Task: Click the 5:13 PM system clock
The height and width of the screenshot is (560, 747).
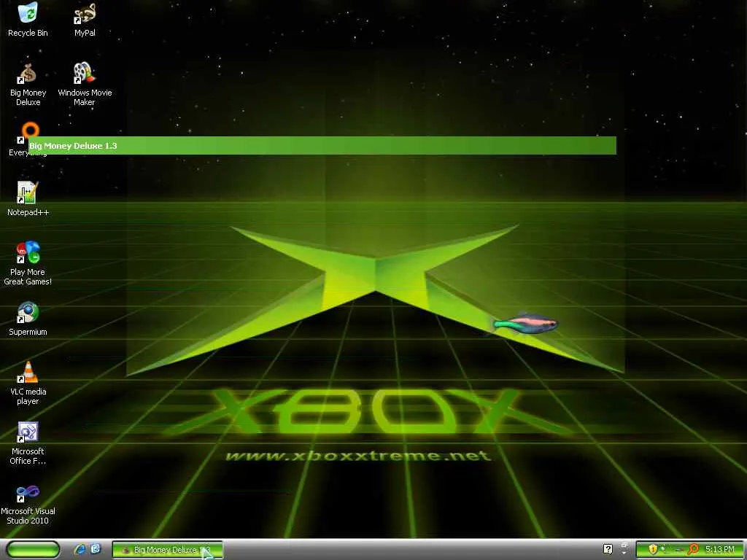Action: tap(720, 549)
